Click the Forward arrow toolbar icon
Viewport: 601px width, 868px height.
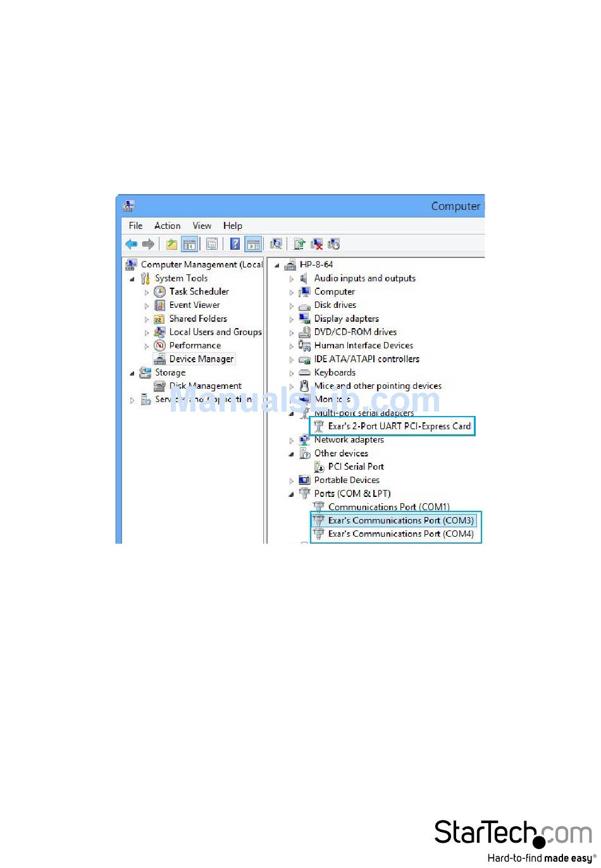pos(148,244)
